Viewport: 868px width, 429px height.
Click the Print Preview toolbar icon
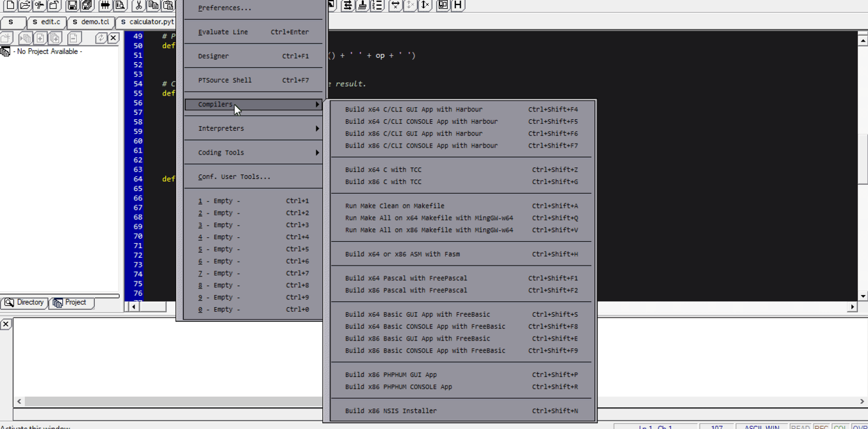tap(120, 6)
